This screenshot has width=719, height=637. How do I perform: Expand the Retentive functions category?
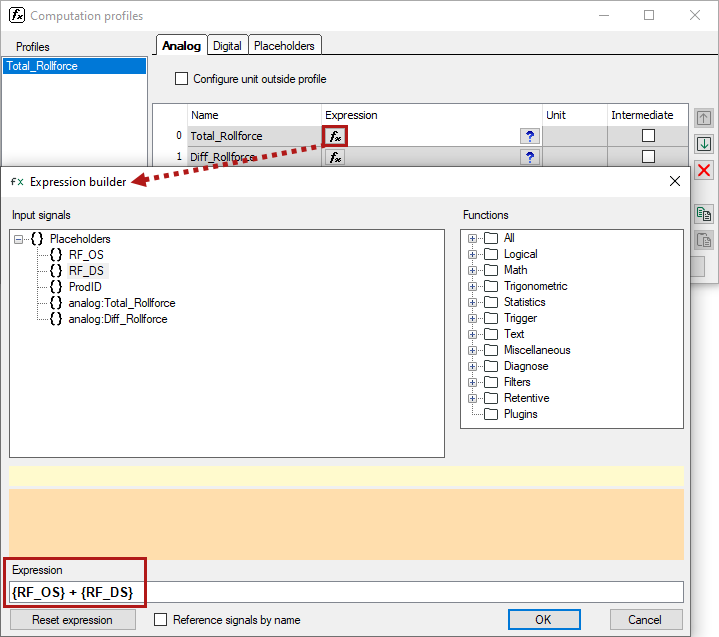(472, 399)
